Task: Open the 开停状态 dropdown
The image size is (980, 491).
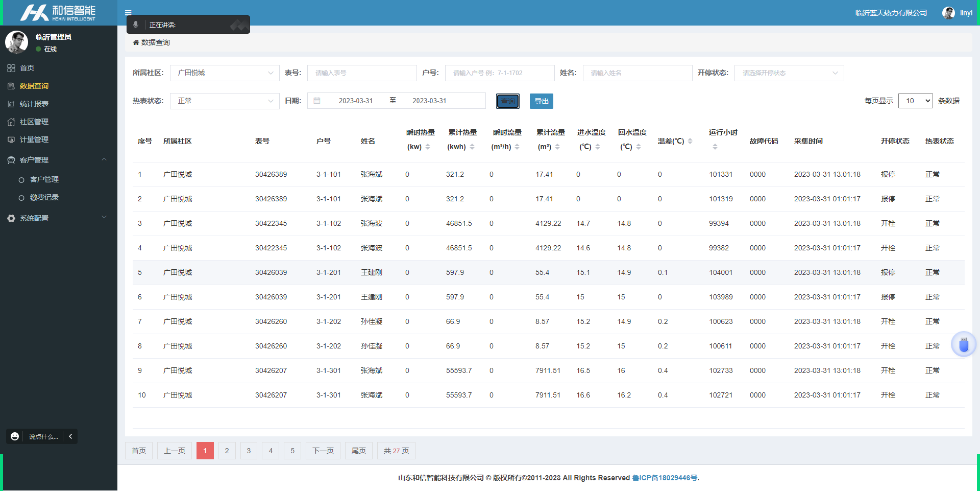Action: tap(789, 73)
